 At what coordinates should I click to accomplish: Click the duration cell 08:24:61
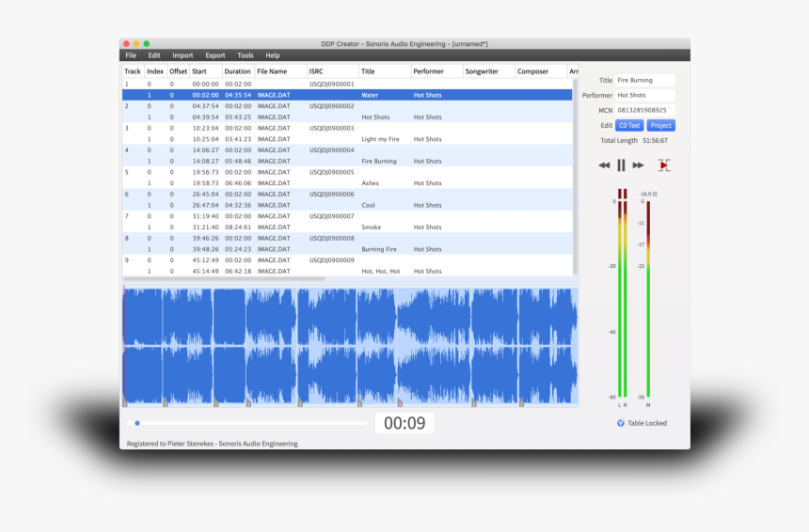click(x=238, y=227)
